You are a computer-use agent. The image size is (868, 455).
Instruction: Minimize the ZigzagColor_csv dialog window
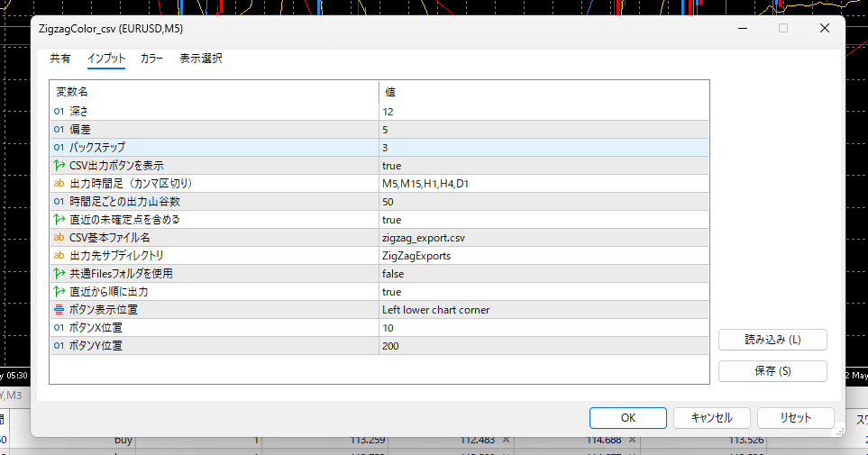(x=743, y=28)
